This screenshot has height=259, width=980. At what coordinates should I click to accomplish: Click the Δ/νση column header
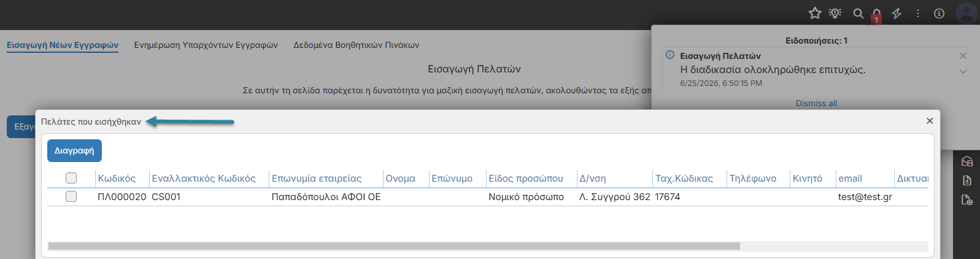click(593, 179)
